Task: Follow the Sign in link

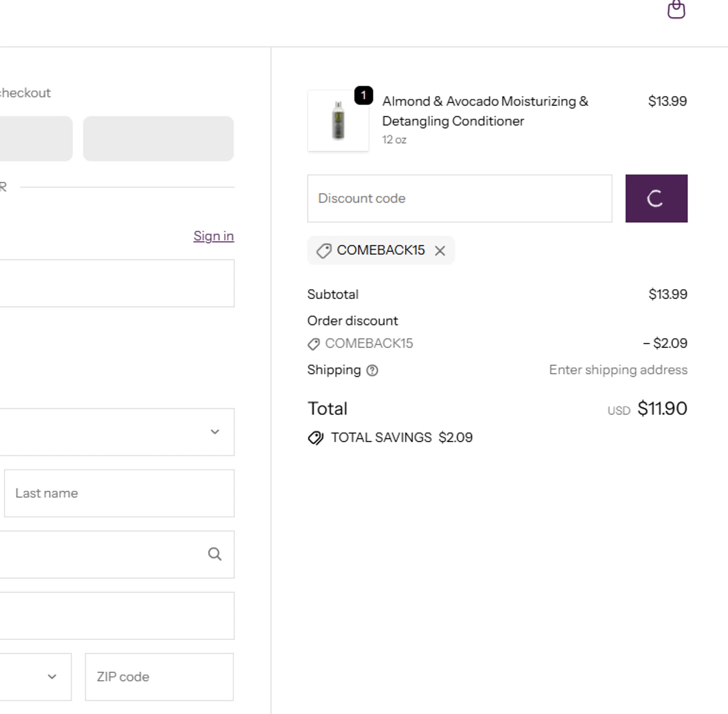Action: pos(214,236)
